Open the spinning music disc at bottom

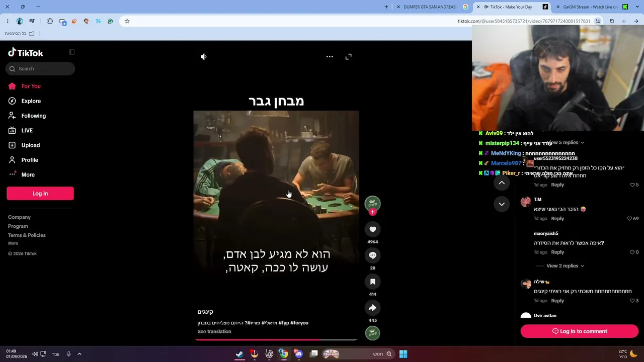(372, 333)
